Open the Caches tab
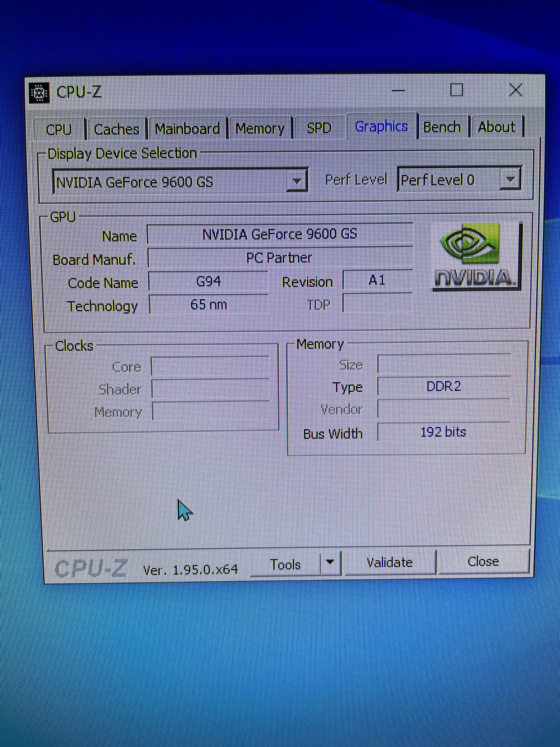560x747 pixels. 116,129
